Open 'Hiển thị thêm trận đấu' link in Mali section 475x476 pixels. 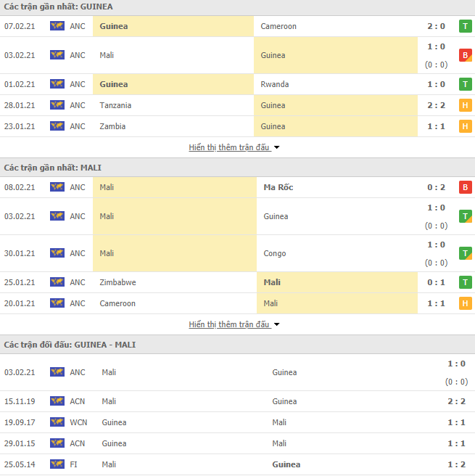pyautogui.click(x=229, y=324)
